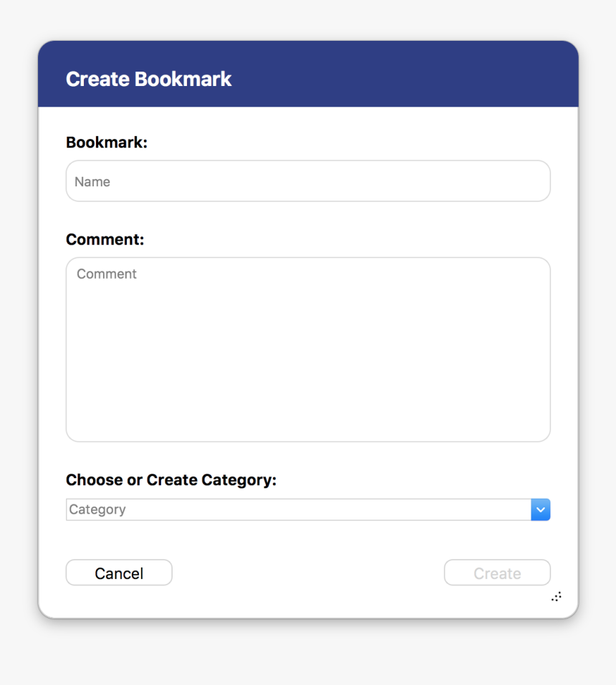Click the "Create Bookmark" dialog title
This screenshot has width=616, height=685.
click(x=148, y=79)
